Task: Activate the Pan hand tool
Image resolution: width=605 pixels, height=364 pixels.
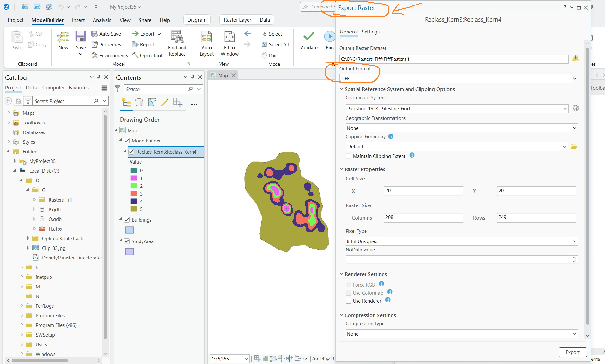Action: click(x=269, y=55)
